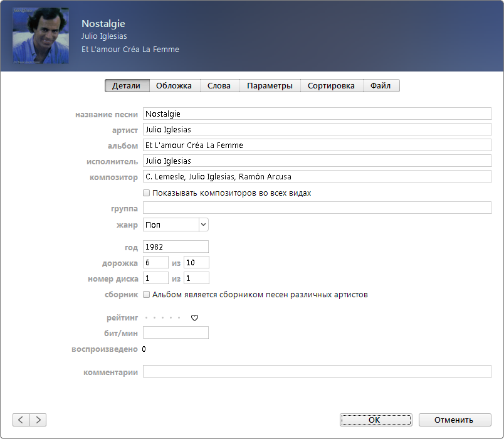Click the Отменить button
Viewport: 504px width, 439px height.
pos(454,420)
